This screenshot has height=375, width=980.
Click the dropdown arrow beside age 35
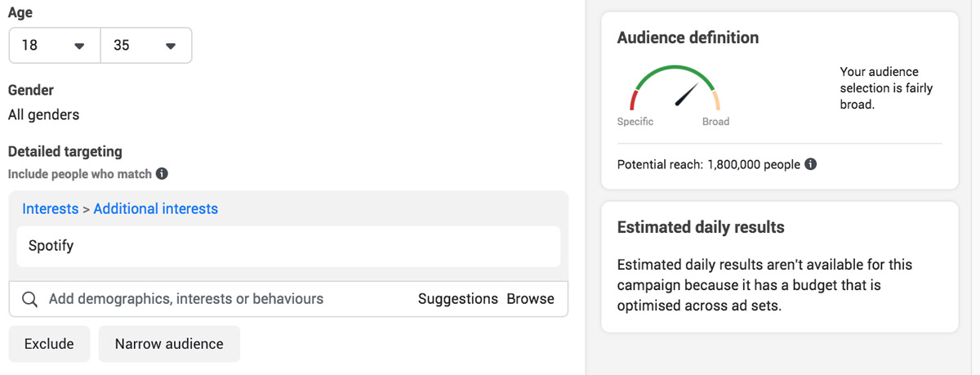(171, 47)
